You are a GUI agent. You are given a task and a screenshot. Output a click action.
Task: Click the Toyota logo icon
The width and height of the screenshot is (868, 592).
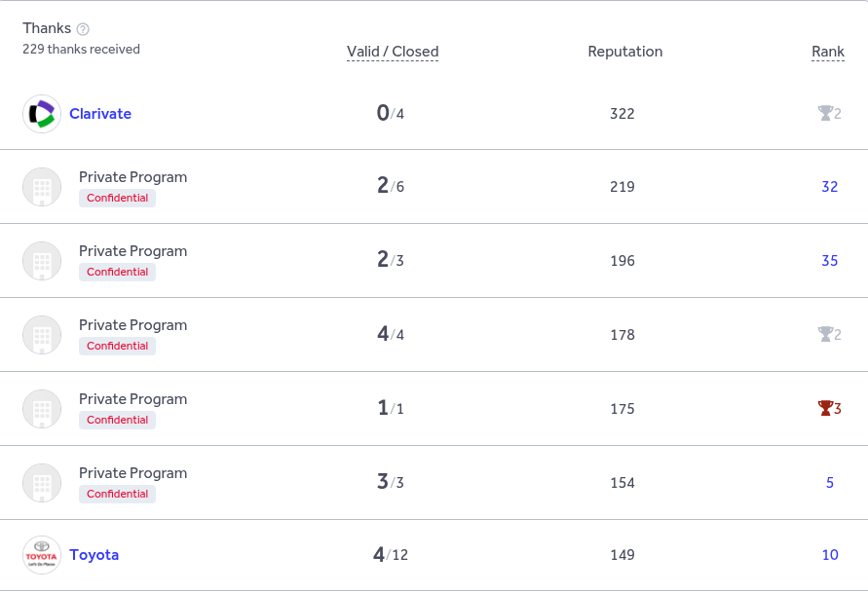42,555
